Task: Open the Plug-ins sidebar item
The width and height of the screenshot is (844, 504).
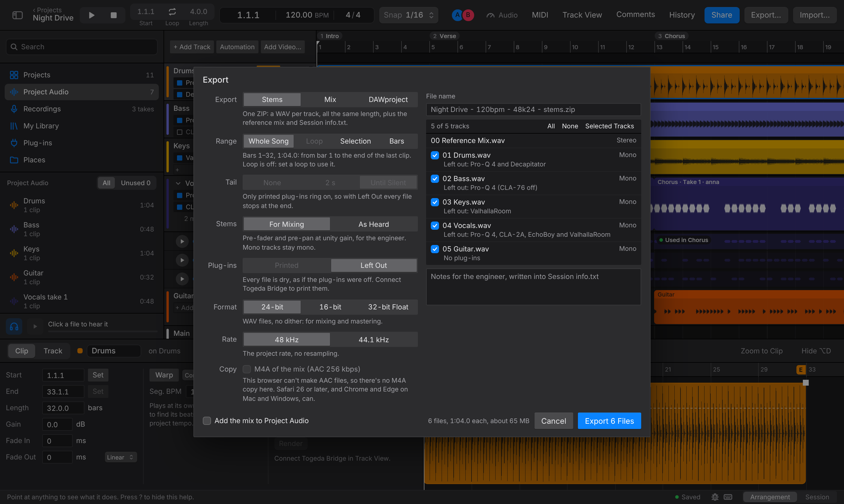Action: (x=81, y=143)
